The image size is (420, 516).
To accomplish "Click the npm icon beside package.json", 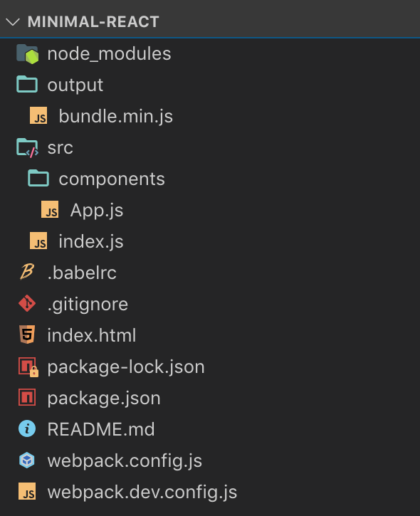I will [x=27, y=398].
